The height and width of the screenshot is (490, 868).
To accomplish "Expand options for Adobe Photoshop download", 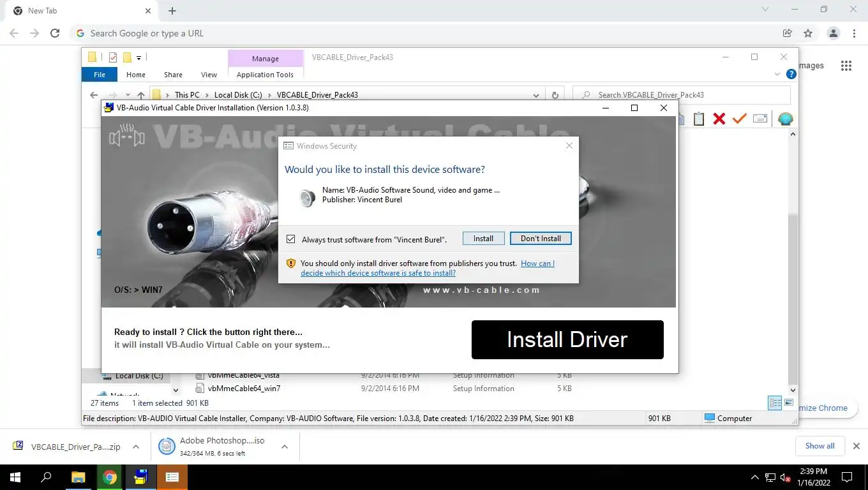I will pyautogui.click(x=285, y=447).
